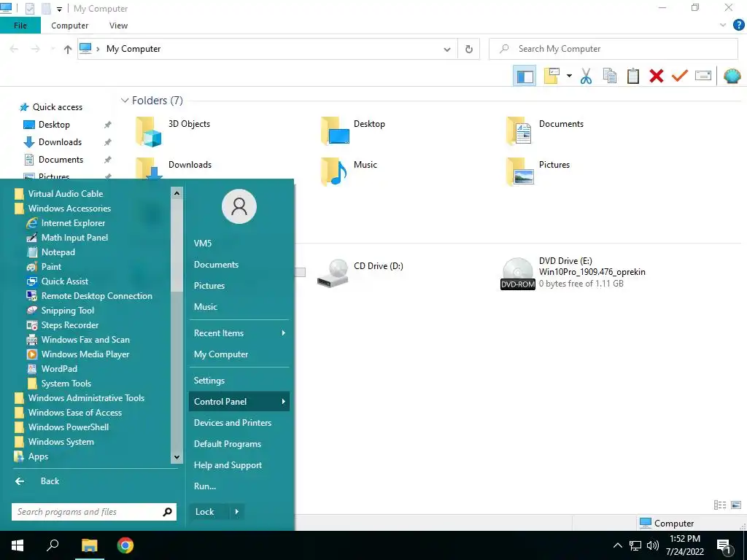Open the view options dropdown arrow in toolbar
747x560 pixels.
tap(569, 76)
